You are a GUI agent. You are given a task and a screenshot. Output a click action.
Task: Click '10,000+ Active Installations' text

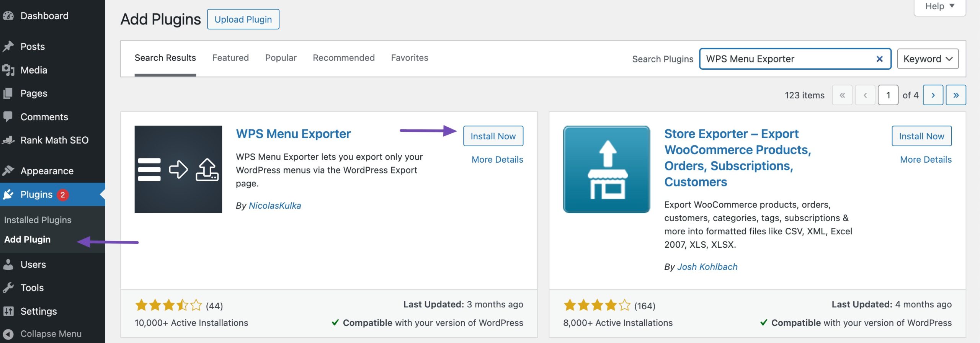click(191, 323)
